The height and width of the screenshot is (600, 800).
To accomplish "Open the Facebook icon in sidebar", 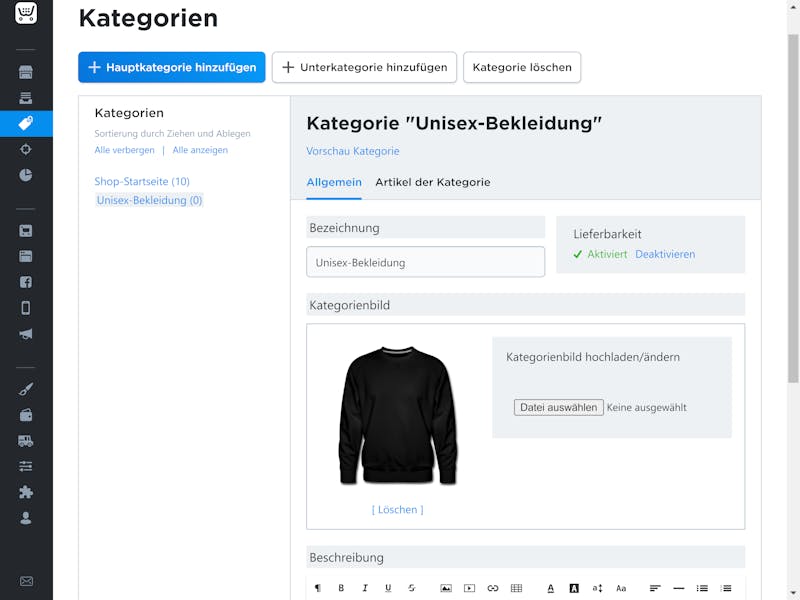I will [x=26, y=282].
